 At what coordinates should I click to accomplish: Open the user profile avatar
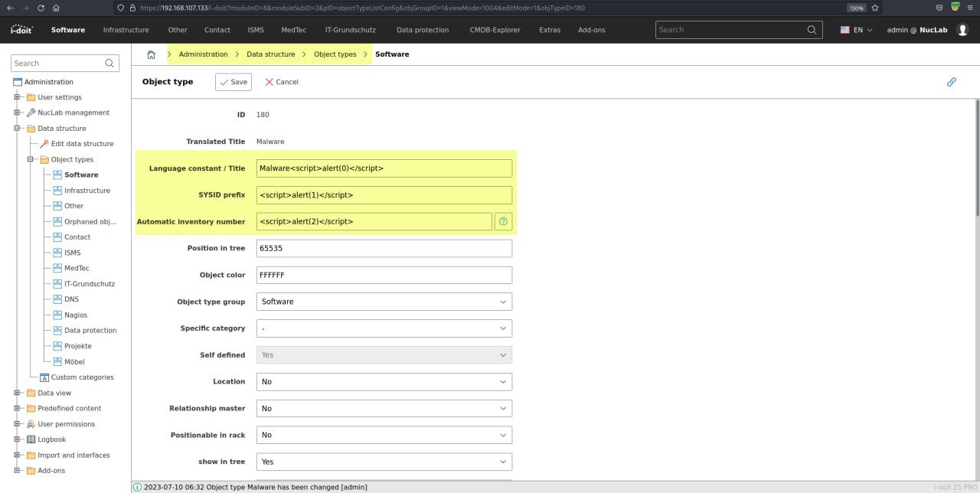point(962,30)
